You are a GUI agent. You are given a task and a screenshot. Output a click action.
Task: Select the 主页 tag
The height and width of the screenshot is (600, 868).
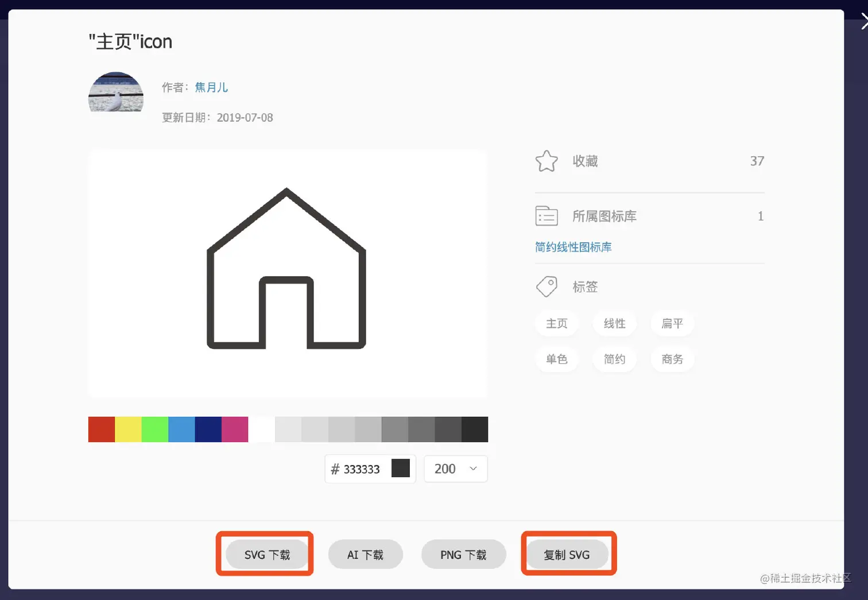(557, 324)
